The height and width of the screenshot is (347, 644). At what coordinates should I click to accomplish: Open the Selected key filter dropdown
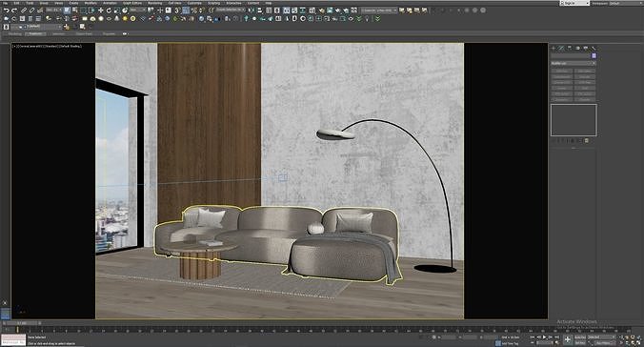pyautogui.click(x=601, y=337)
